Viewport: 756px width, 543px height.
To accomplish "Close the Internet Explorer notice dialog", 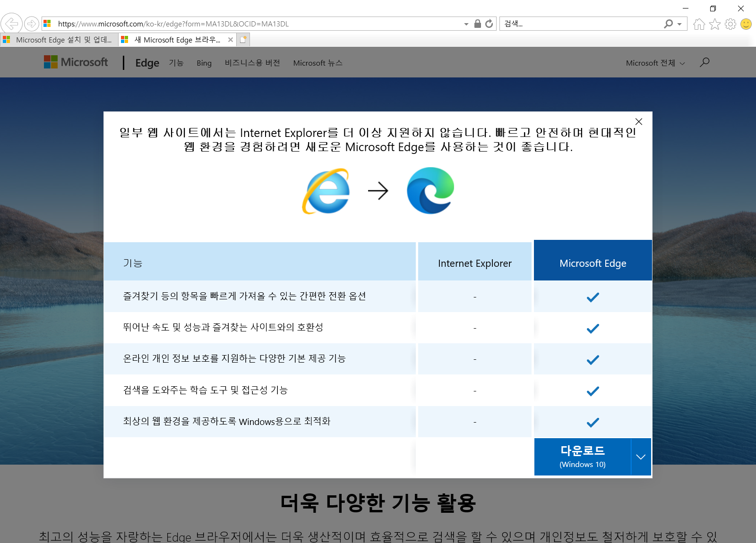I will (639, 121).
